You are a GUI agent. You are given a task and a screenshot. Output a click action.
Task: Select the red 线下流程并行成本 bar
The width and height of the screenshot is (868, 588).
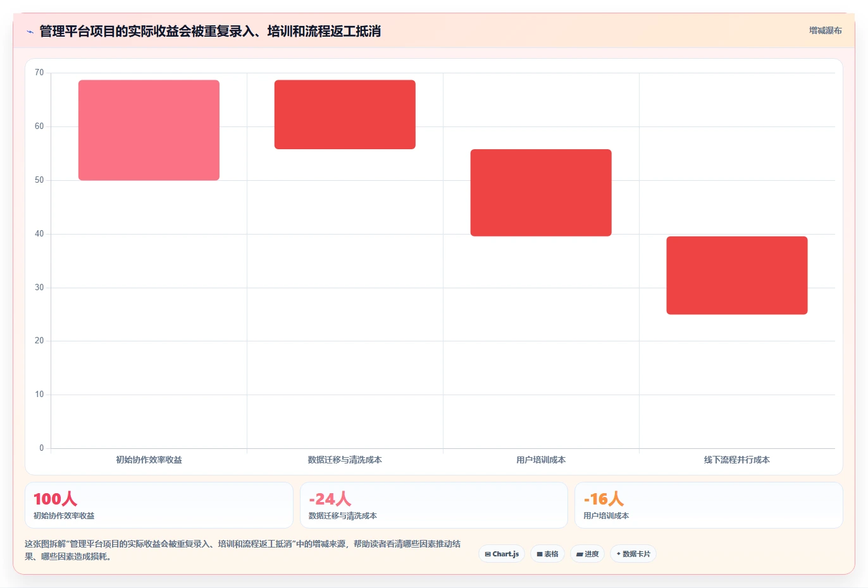point(737,275)
